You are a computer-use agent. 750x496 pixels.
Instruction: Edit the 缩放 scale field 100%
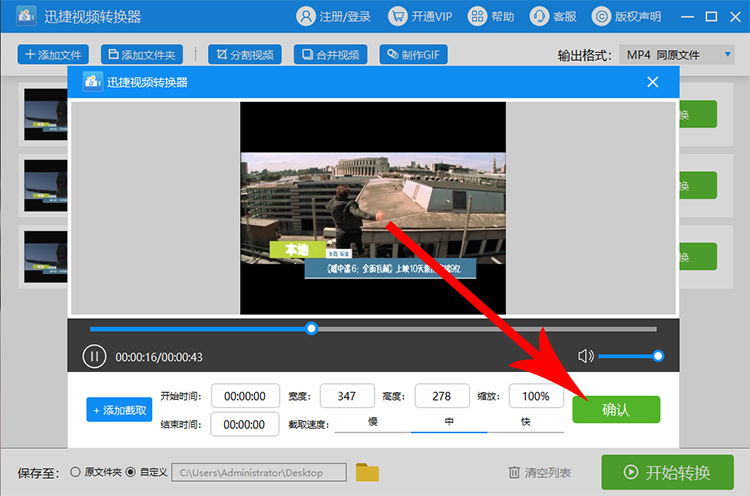(536, 396)
